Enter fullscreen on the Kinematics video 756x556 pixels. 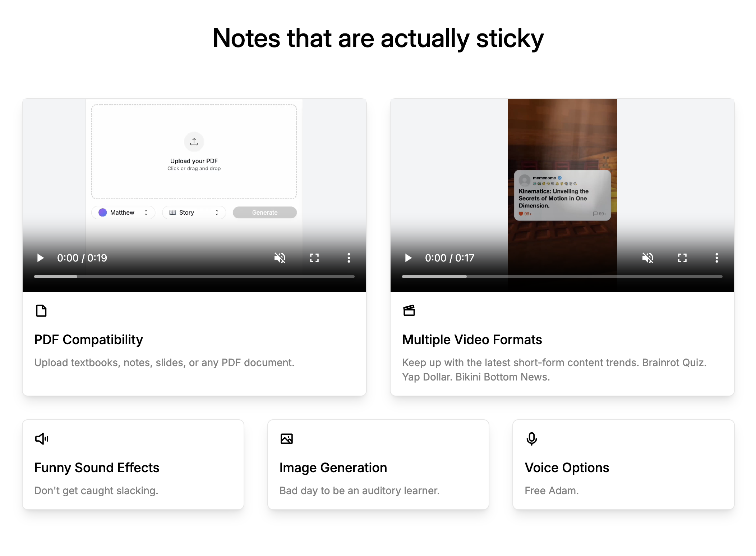[682, 258]
